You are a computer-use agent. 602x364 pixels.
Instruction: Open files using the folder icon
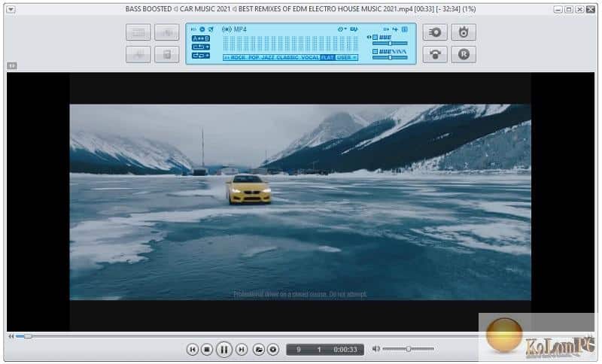[x=259, y=350]
